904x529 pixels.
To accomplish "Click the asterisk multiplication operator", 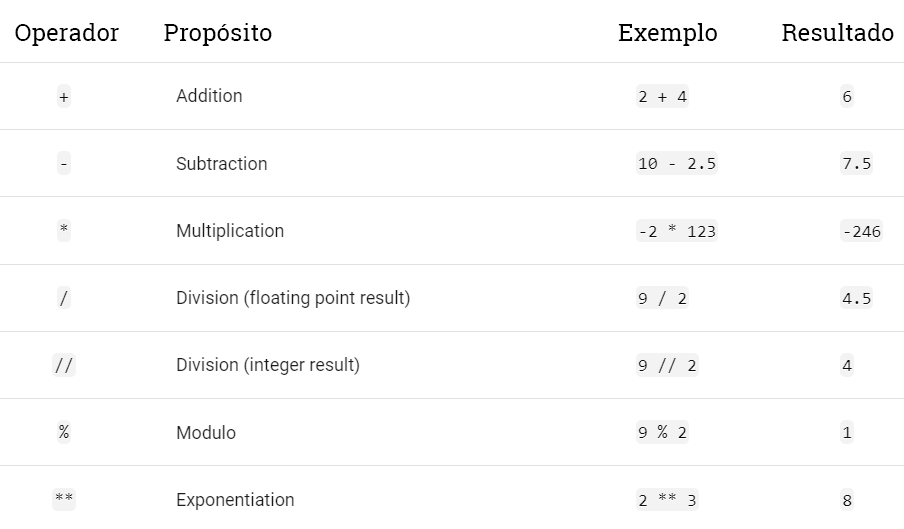I will click(x=64, y=231).
